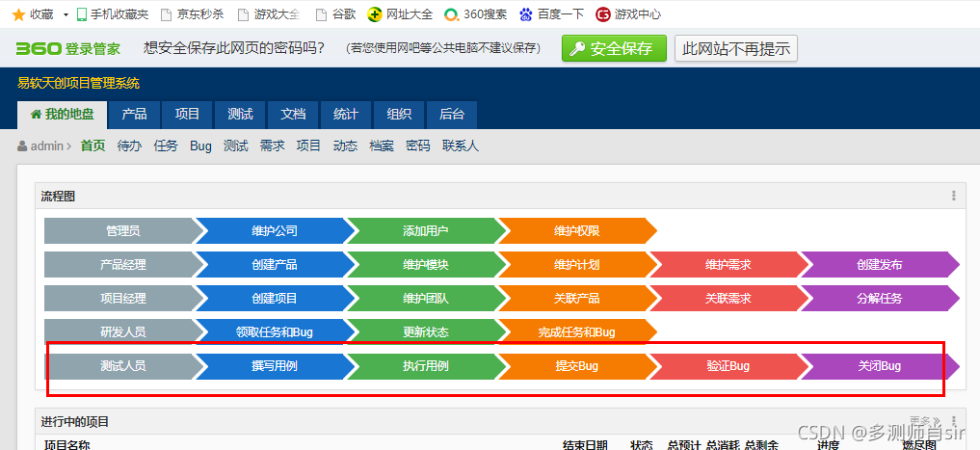980x450 pixels.
Task: Open the 动态 submenu item
Action: 345,146
